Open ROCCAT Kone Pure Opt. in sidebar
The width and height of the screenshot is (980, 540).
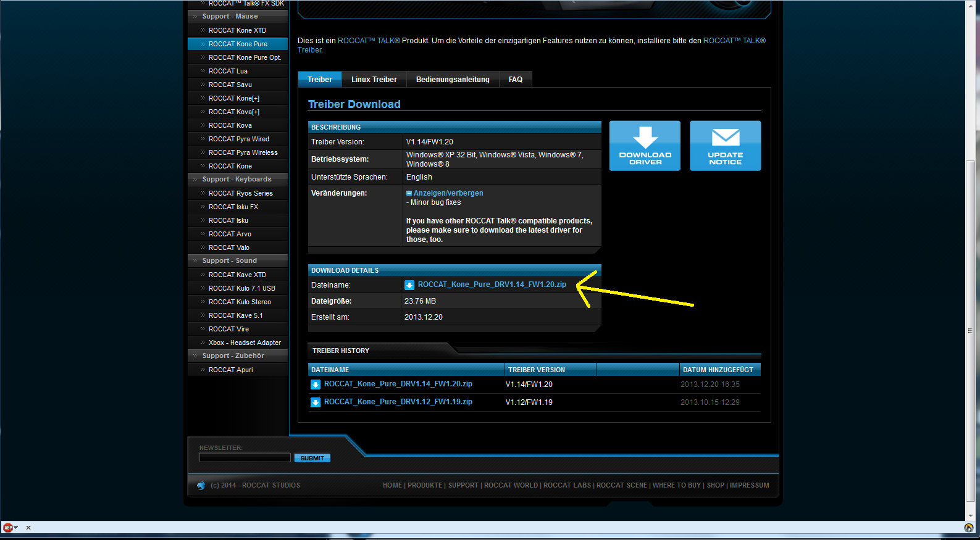click(x=238, y=57)
